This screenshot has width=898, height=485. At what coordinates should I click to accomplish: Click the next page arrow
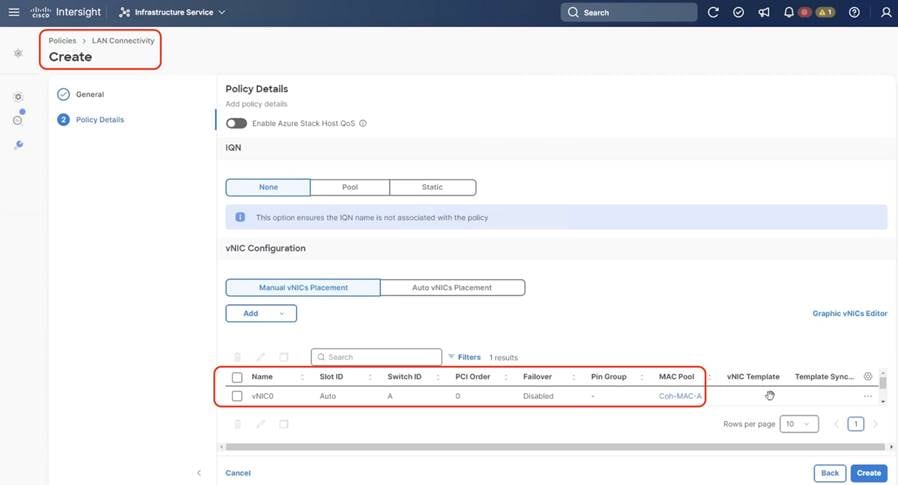point(875,424)
